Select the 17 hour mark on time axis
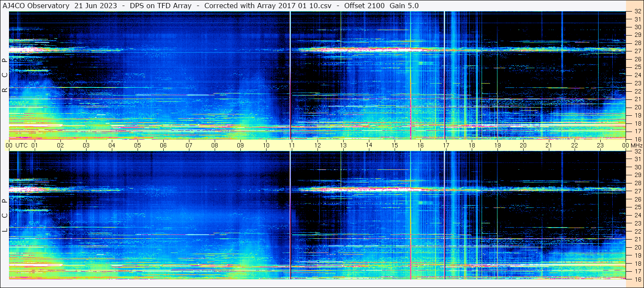The width and height of the screenshot is (644, 288). 446,145
